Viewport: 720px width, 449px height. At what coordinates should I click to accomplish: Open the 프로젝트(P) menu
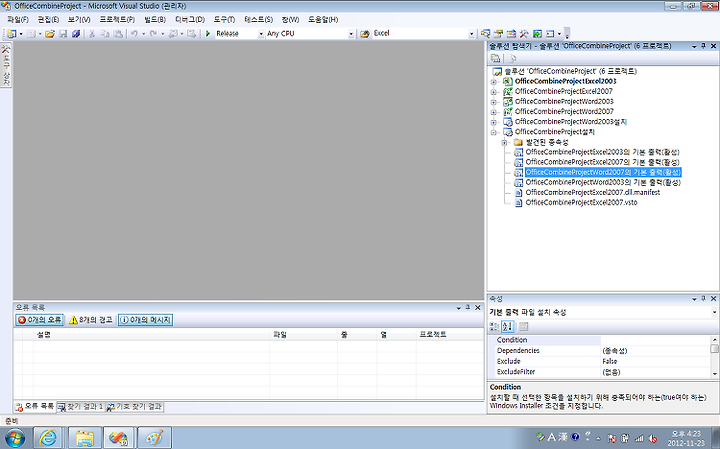coord(117,19)
